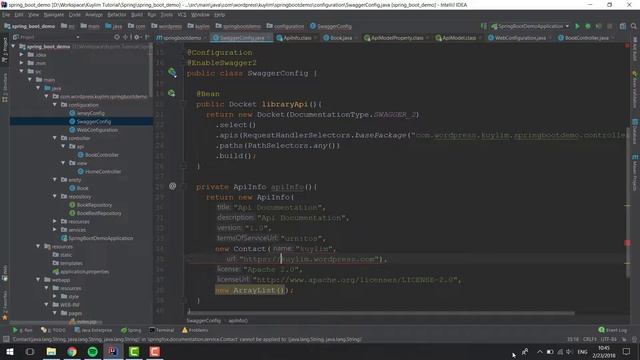Collapse the webapp folder in tree

coord(38,280)
